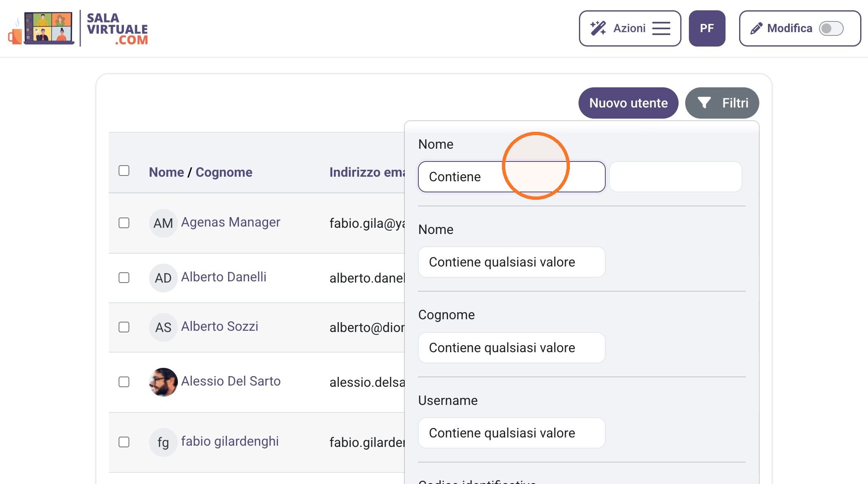
Task: Click the pencil icon next to Modifica
Action: [756, 28]
